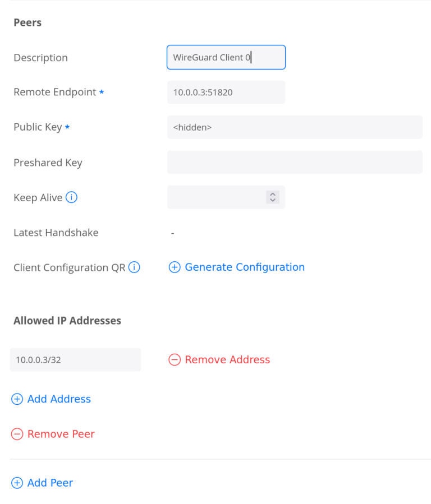This screenshot has width=431, height=504.
Task: Click the minus icon beside Remove Address
Action: click(175, 359)
